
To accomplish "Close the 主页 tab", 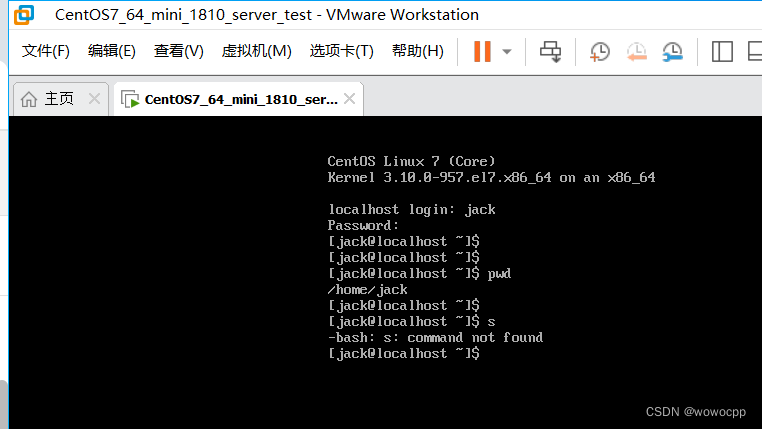I will click(94, 99).
